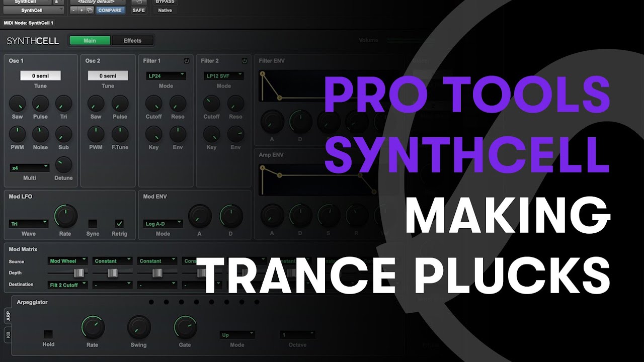Image resolution: width=644 pixels, height=362 pixels.
Task: Click the Filter 1 Reso knob
Action: pyautogui.click(x=178, y=103)
